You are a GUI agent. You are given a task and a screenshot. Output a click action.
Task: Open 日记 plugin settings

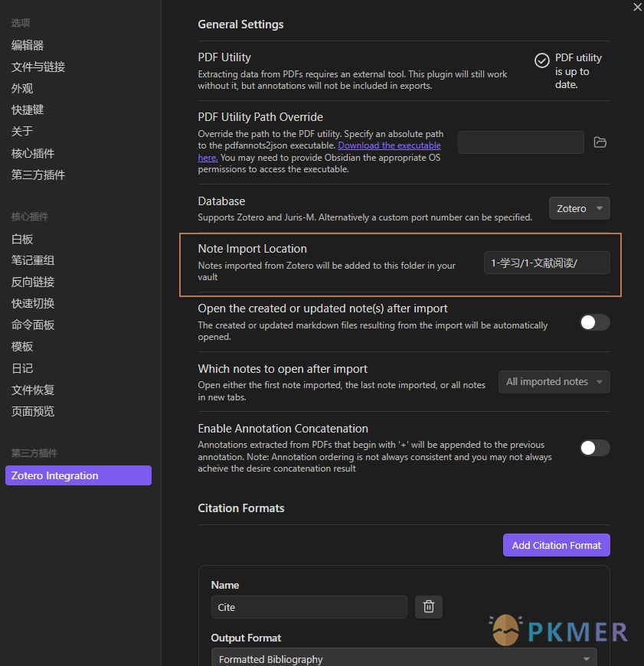pos(22,368)
